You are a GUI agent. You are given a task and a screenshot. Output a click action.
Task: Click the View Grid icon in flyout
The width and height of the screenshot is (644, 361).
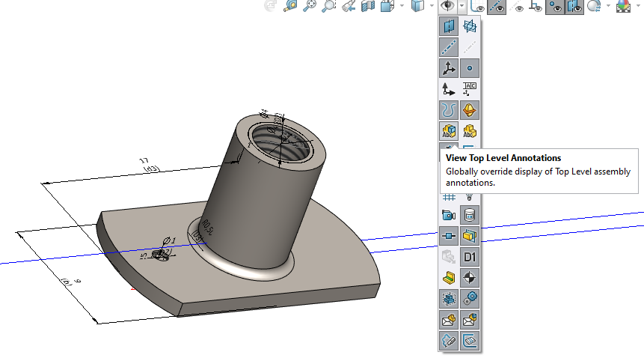coord(449,198)
